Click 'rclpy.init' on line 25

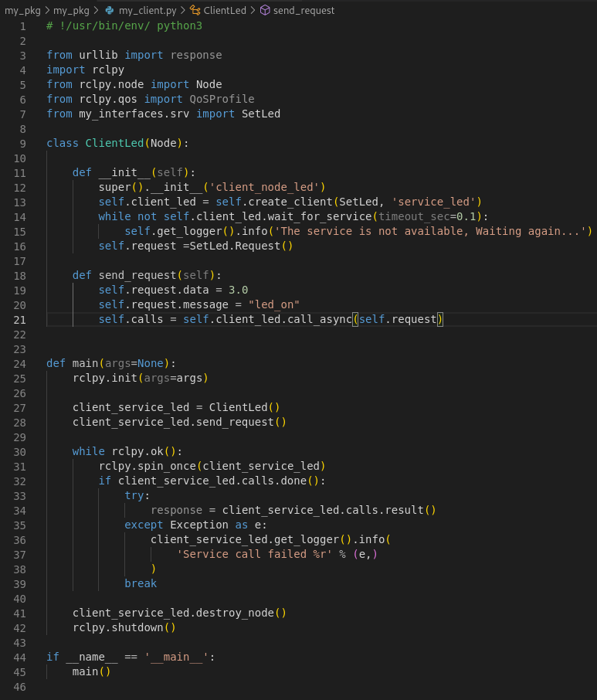[x=105, y=378]
